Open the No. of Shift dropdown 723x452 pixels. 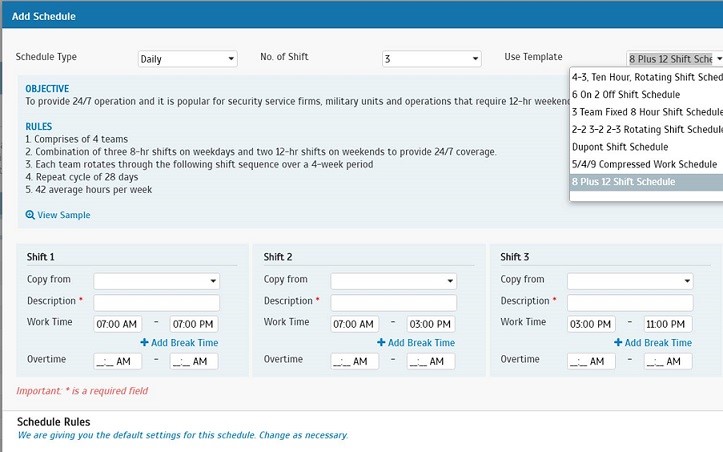click(432, 59)
